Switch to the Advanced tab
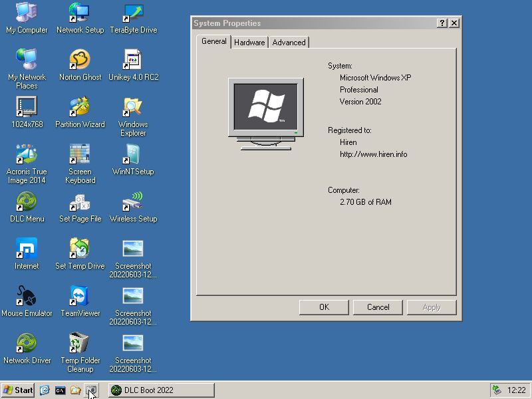Screen dimensions: 532x399 pos(289,43)
